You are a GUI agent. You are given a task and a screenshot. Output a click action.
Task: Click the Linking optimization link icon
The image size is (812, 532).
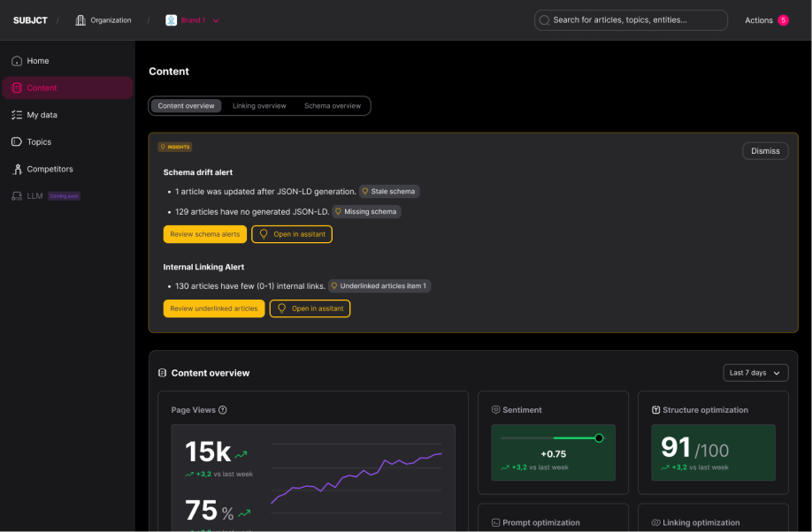655,522
